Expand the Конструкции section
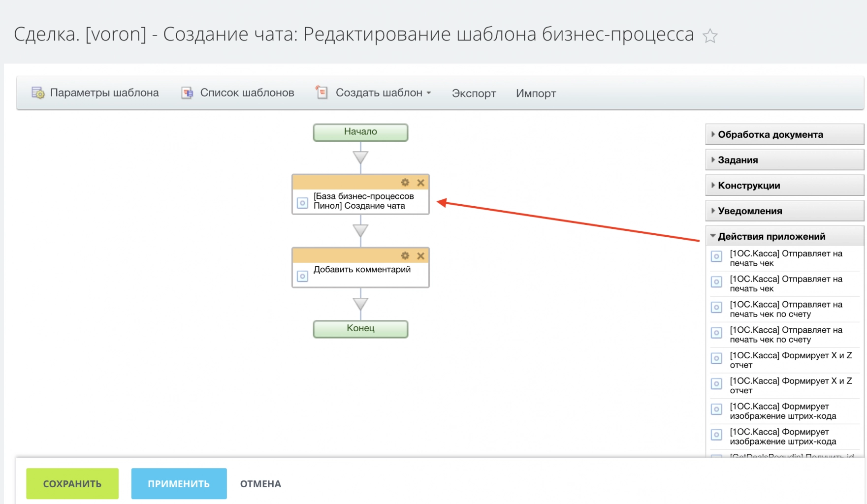Image resolution: width=867 pixels, height=504 pixels. 748,185
